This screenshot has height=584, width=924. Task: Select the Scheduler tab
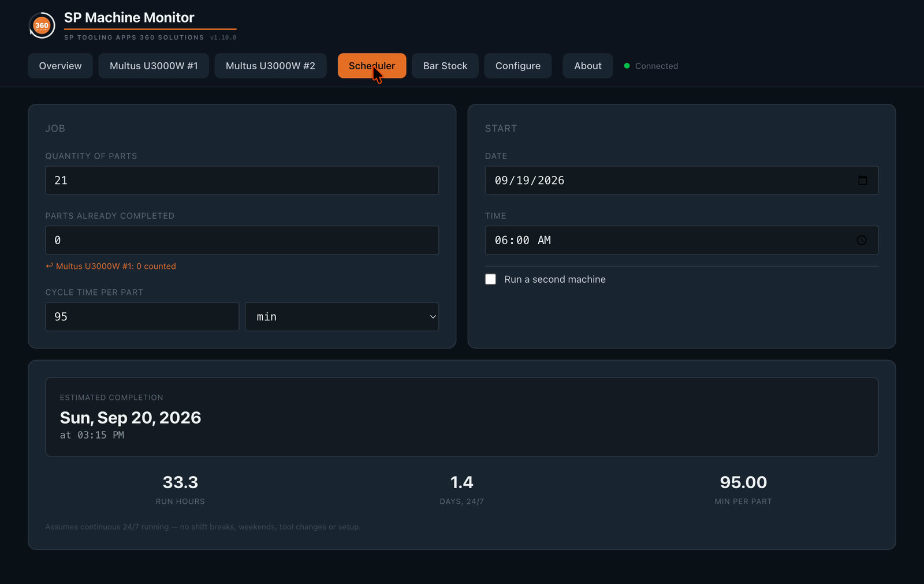pyautogui.click(x=372, y=66)
